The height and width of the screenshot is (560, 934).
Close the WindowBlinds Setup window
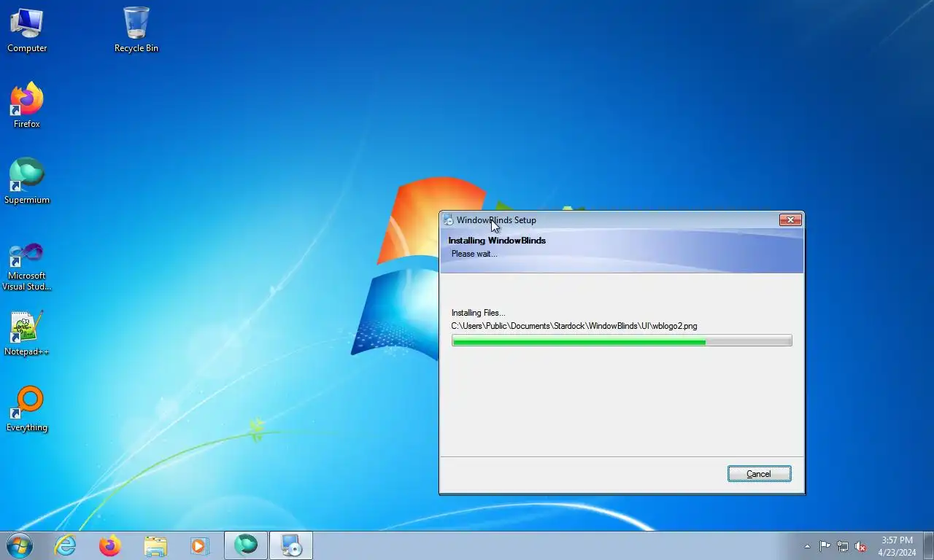coord(790,220)
